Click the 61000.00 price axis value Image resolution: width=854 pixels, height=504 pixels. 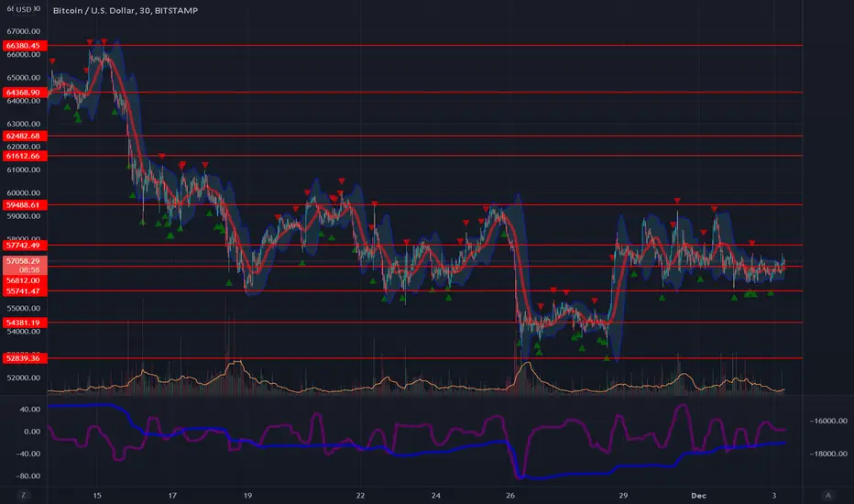pyautogui.click(x=24, y=170)
